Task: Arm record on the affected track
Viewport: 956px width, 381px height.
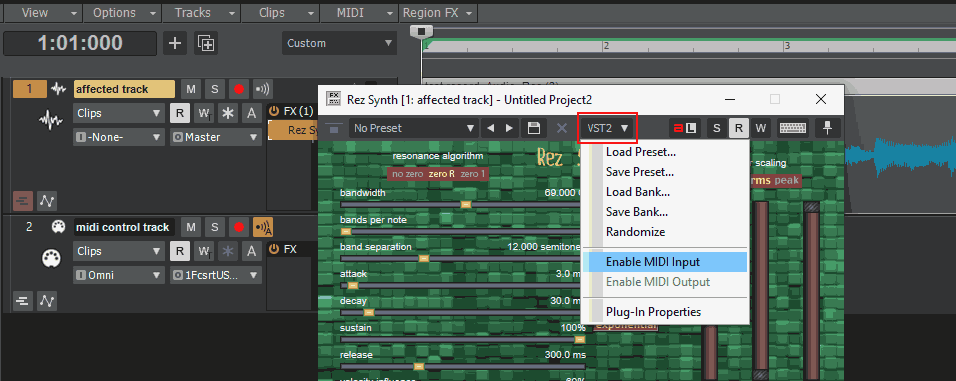Action: click(x=238, y=90)
